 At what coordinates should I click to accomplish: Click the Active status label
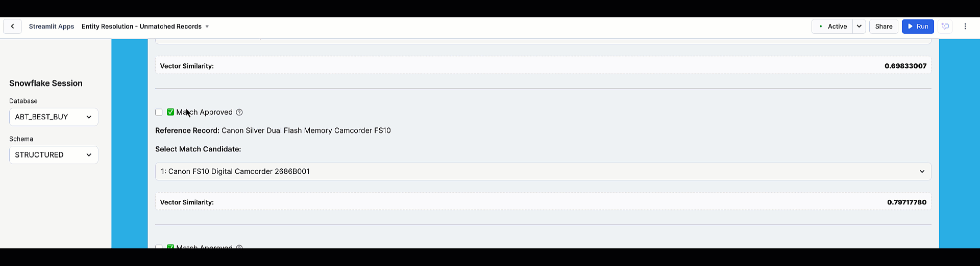pos(837,26)
